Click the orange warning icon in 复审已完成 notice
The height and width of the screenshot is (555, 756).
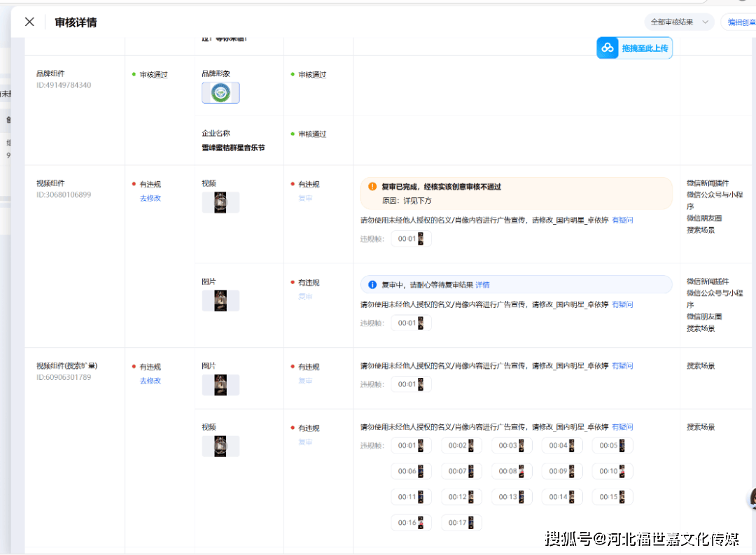(372, 187)
